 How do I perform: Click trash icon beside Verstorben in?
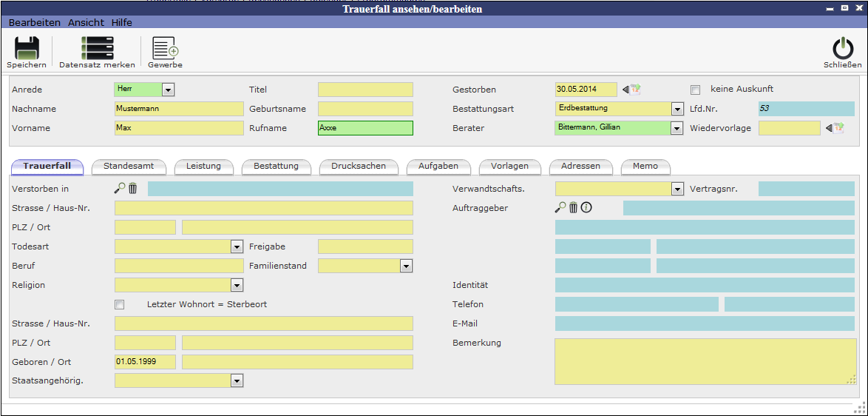[x=133, y=189]
